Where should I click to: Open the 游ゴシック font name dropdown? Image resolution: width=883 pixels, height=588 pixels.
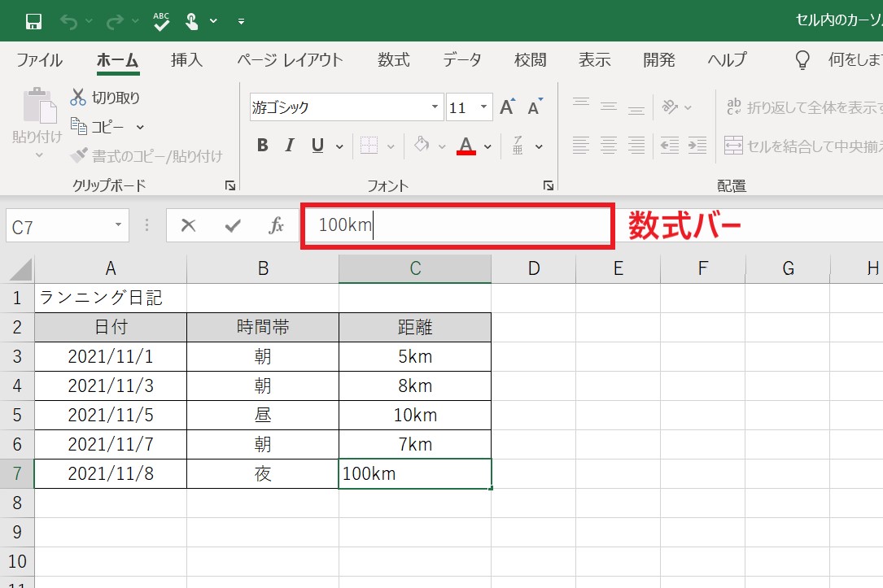[x=435, y=107]
